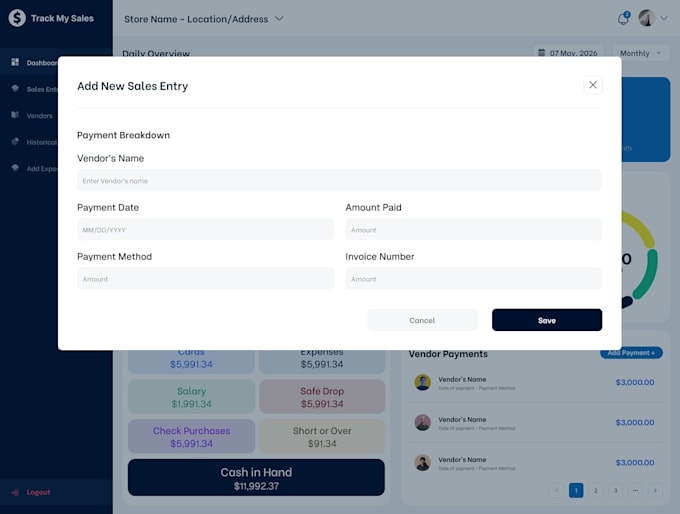Open the Monthly period dropdown
Viewport: 680px width, 514px height.
click(x=641, y=53)
